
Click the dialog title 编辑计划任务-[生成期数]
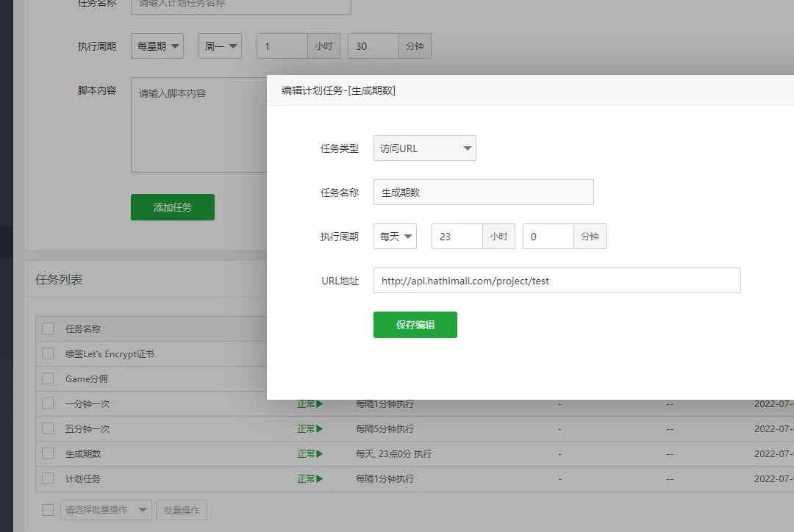(x=338, y=90)
